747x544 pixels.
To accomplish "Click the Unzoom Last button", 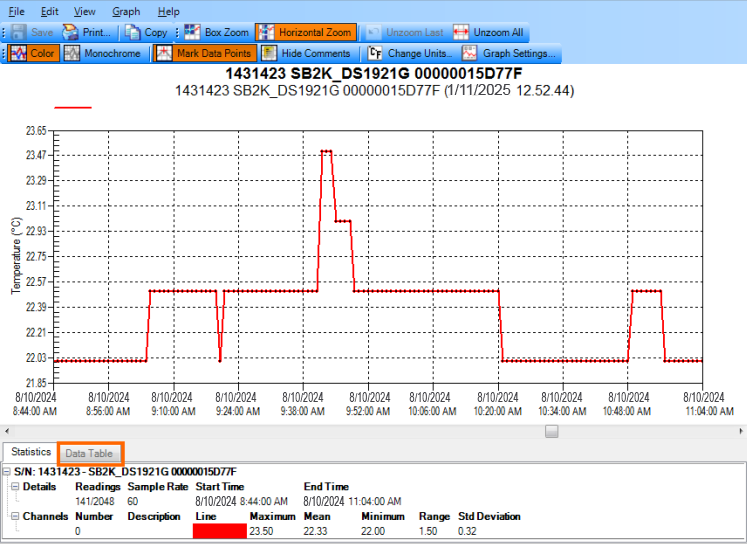I will [x=404, y=32].
